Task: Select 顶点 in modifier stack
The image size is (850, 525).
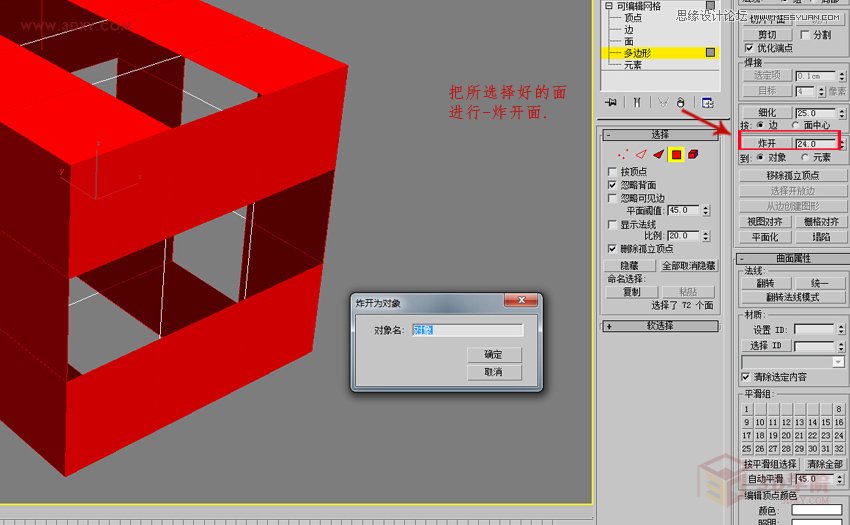Action: 633,18
